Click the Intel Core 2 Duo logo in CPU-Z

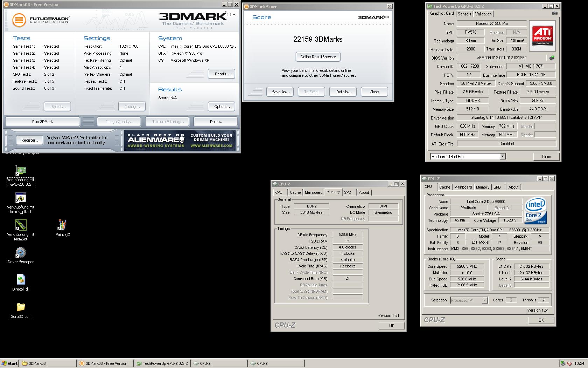535,211
